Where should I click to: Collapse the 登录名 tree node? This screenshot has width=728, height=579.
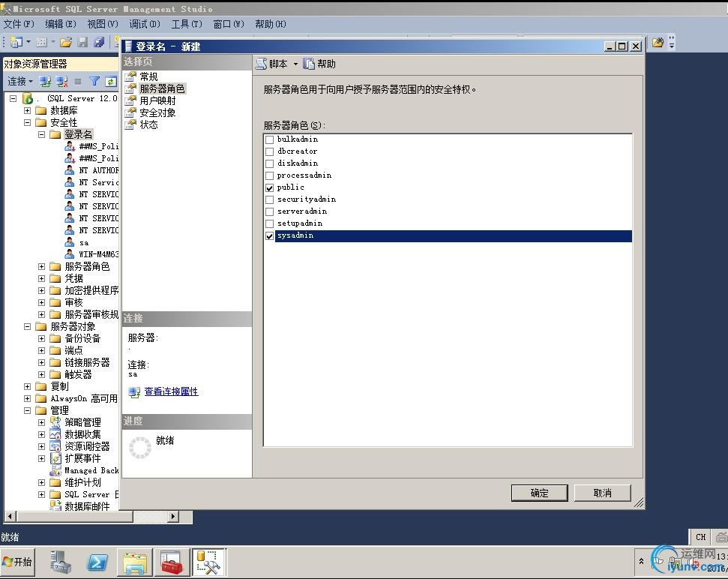[42, 135]
